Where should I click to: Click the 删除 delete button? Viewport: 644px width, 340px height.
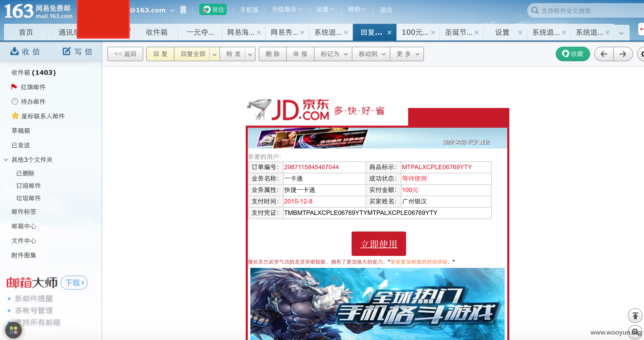point(273,54)
